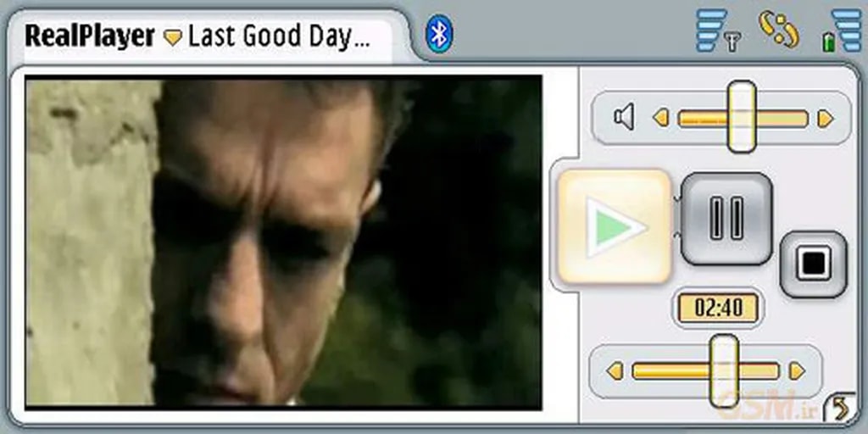Click the video frame display area
The image size is (868, 434).
coord(283,242)
